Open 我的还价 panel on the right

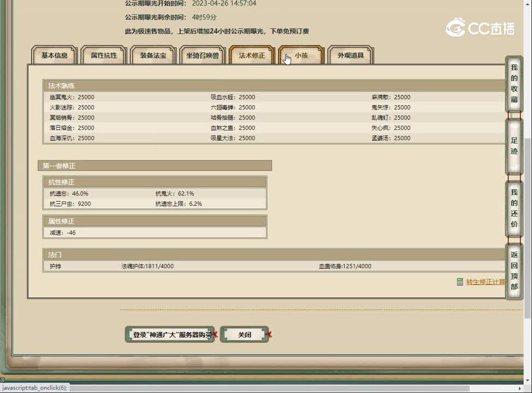513,210
